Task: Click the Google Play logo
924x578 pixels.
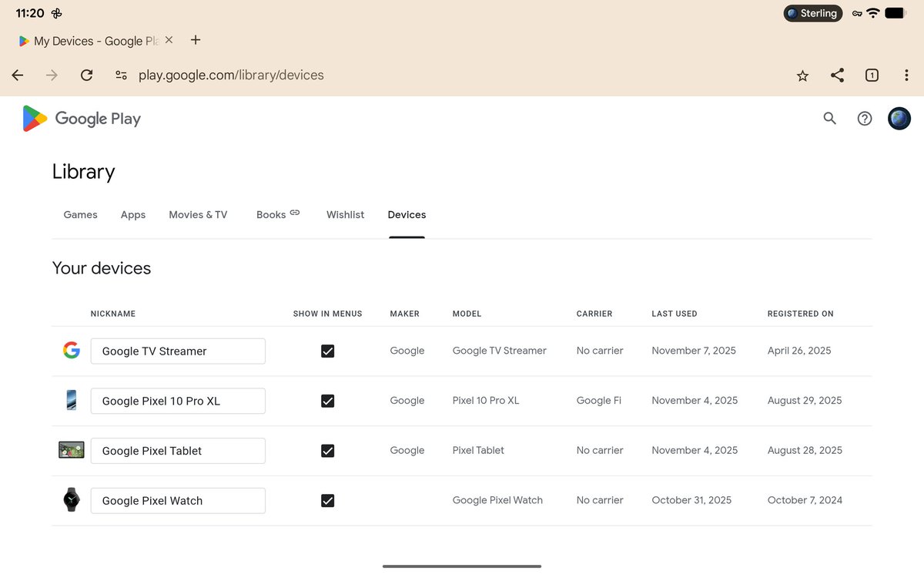Action: 82,119
